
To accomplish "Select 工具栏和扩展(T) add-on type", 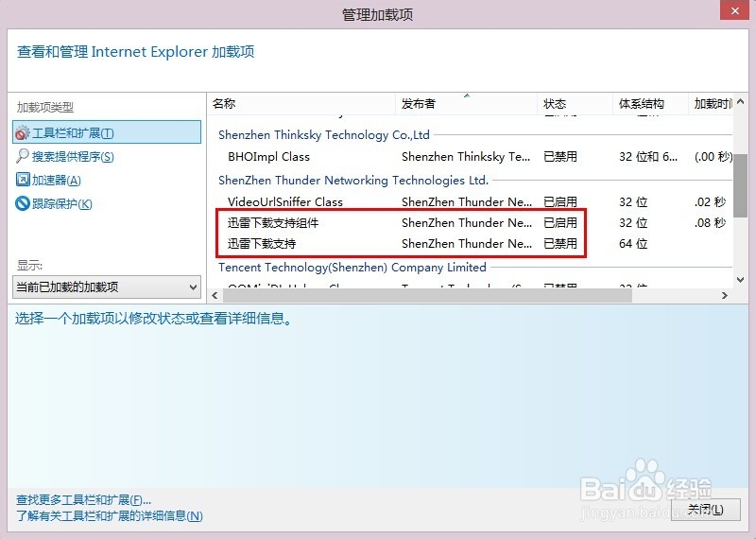I will tap(107, 132).
